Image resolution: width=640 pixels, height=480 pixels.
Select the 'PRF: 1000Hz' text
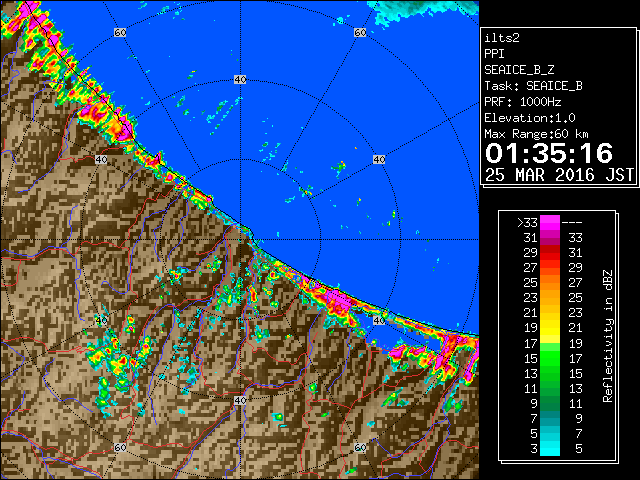pyautogui.click(x=523, y=102)
